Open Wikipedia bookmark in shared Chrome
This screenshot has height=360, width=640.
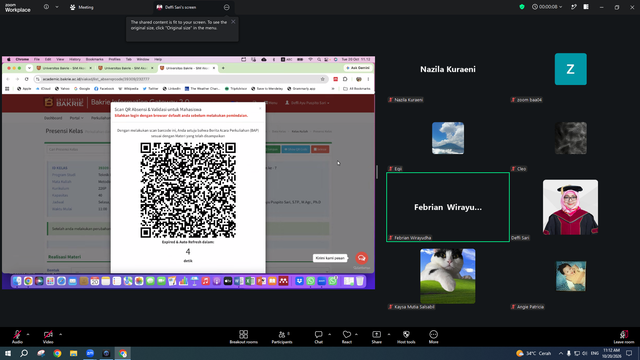[x=129, y=89]
